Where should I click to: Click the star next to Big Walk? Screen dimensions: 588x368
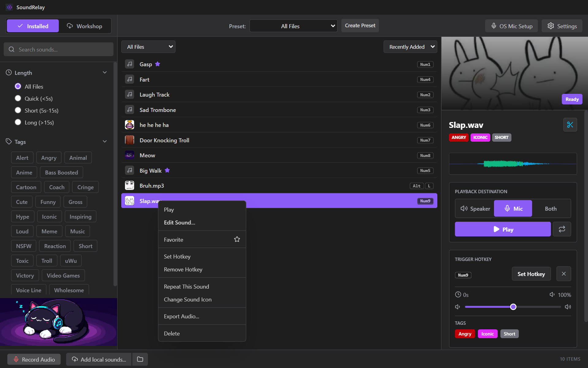(167, 170)
